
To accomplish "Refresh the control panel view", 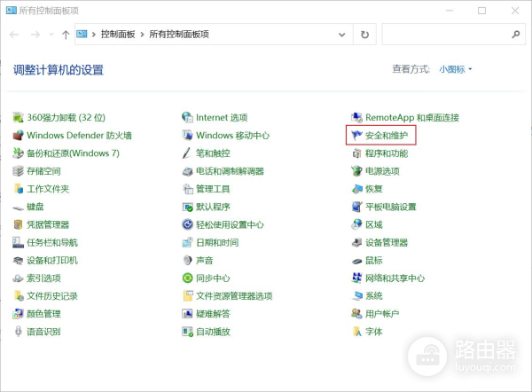I will point(364,35).
